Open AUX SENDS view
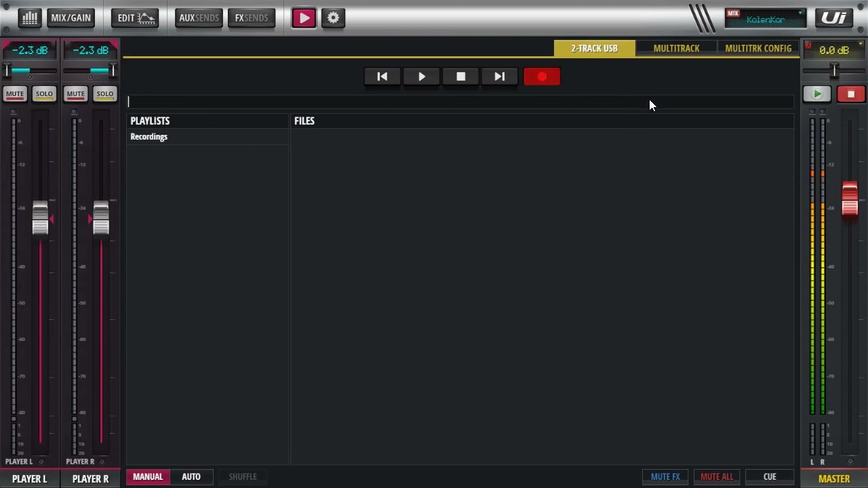Image resolution: width=868 pixels, height=488 pixels. [x=198, y=18]
